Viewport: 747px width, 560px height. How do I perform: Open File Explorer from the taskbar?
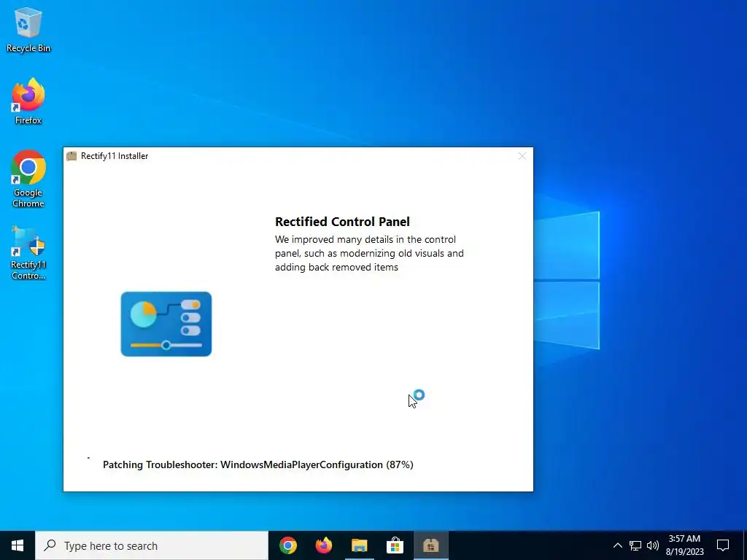pos(360,545)
